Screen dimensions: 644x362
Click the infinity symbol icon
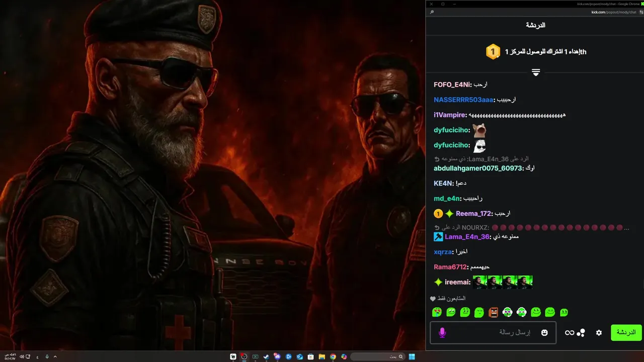[570, 333]
